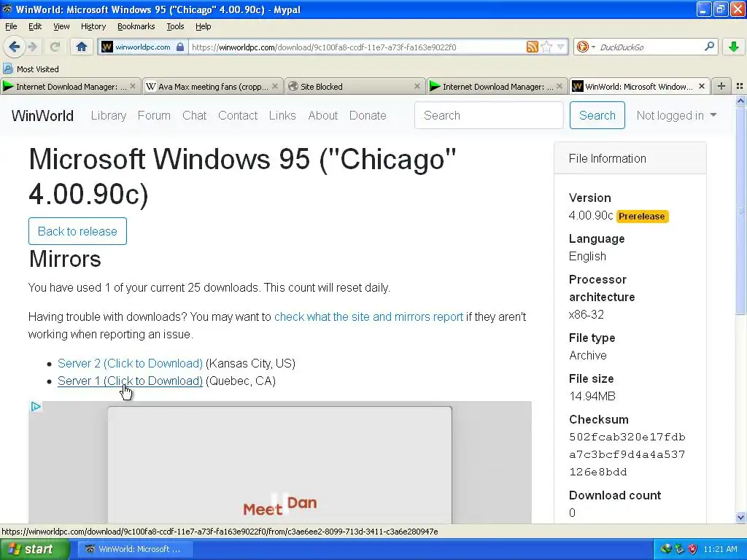Open the list all tabs button
The image size is (747, 560).
pyautogui.click(x=740, y=86)
